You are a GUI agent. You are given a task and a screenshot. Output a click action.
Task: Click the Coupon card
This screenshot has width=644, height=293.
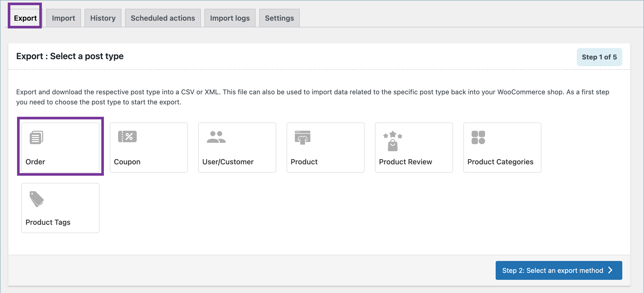[x=149, y=147]
